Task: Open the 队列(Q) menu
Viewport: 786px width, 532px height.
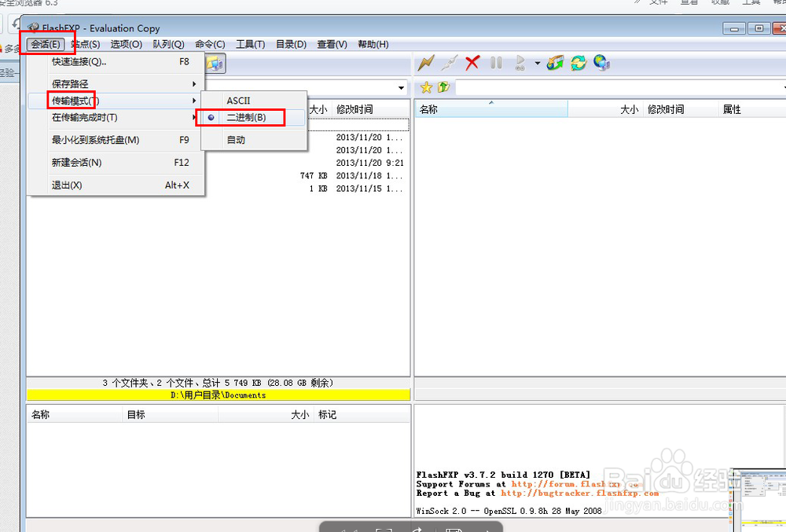Action: point(168,44)
